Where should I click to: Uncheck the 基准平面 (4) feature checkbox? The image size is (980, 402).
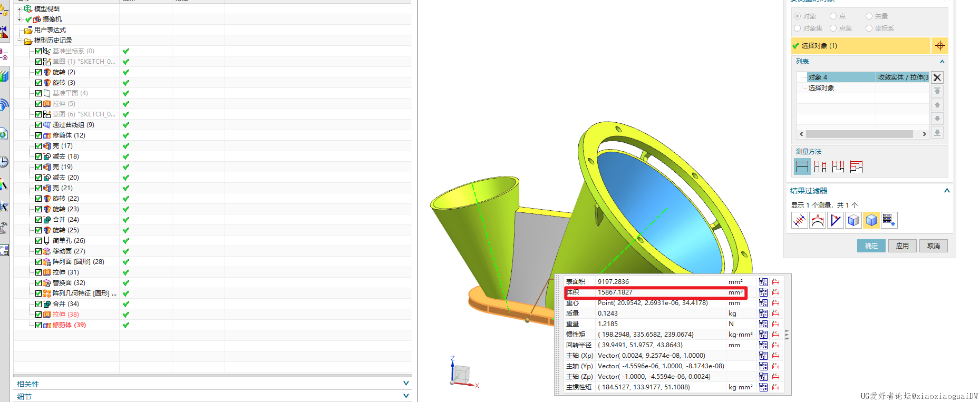pos(38,93)
